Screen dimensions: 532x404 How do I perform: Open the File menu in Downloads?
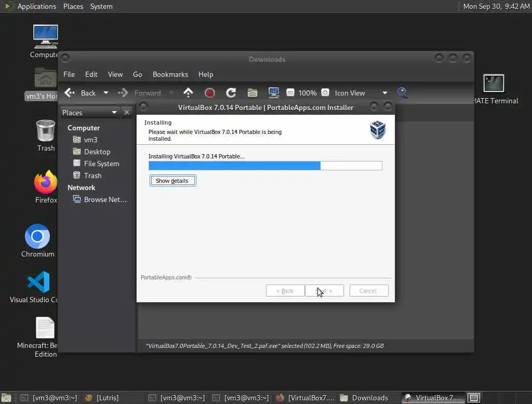[x=69, y=74]
